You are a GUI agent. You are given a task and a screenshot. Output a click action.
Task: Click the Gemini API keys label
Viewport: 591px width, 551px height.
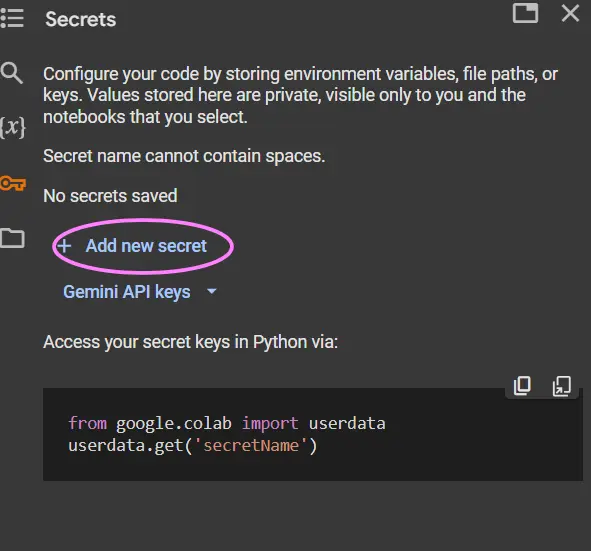(127, 292)
